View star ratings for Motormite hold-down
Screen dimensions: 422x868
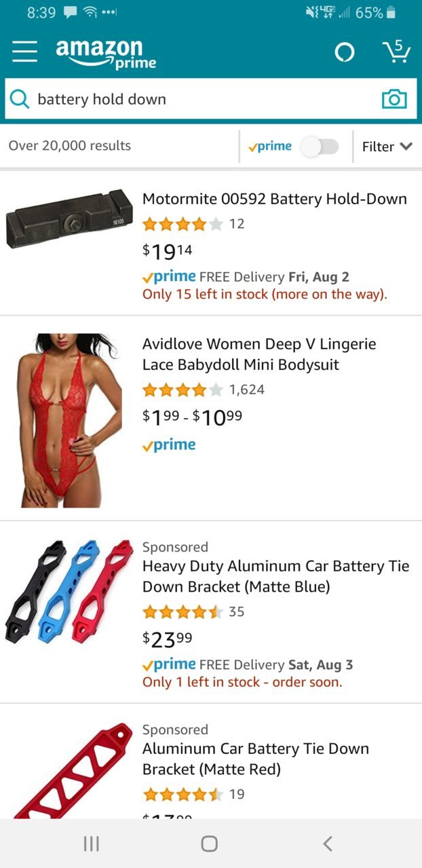(x=183, y=224)
